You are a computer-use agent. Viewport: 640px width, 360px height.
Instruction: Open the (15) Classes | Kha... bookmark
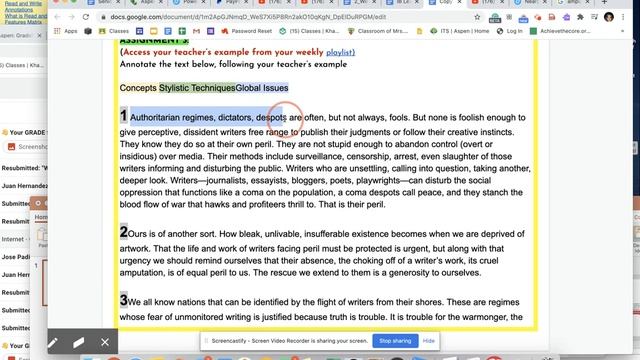pyautogui.click(x=309, y=31)
